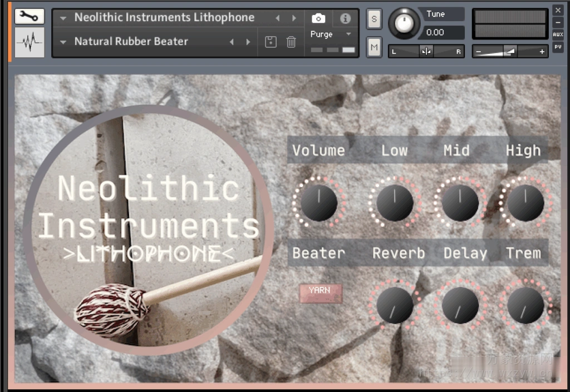Click the pan centering control between L and R

click(x=426, y=51)
